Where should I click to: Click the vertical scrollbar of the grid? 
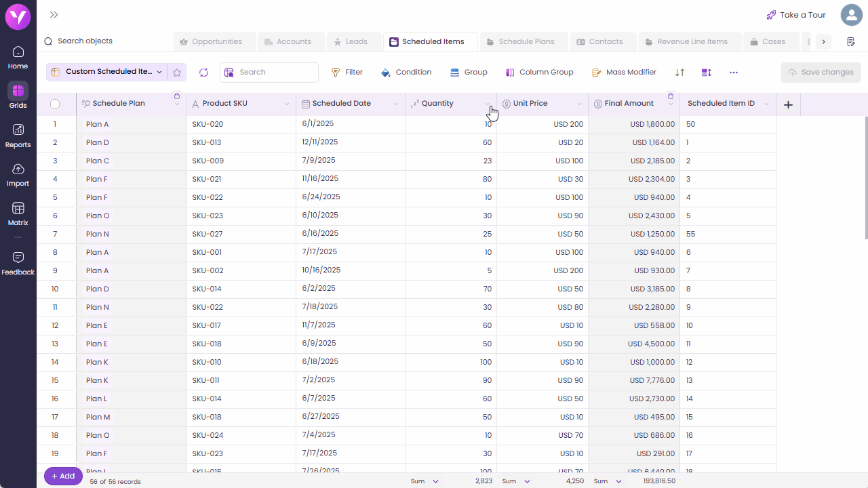[865, 178]
